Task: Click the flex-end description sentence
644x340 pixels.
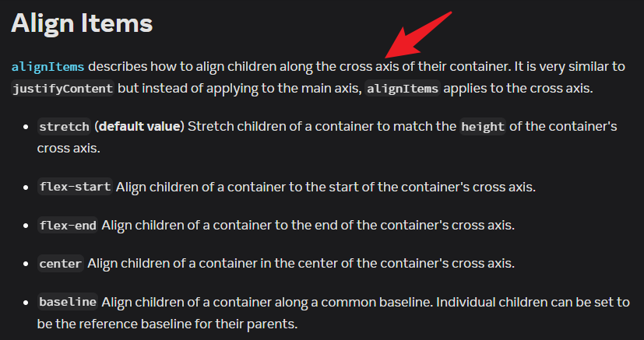Action: (x=308, y=226)
